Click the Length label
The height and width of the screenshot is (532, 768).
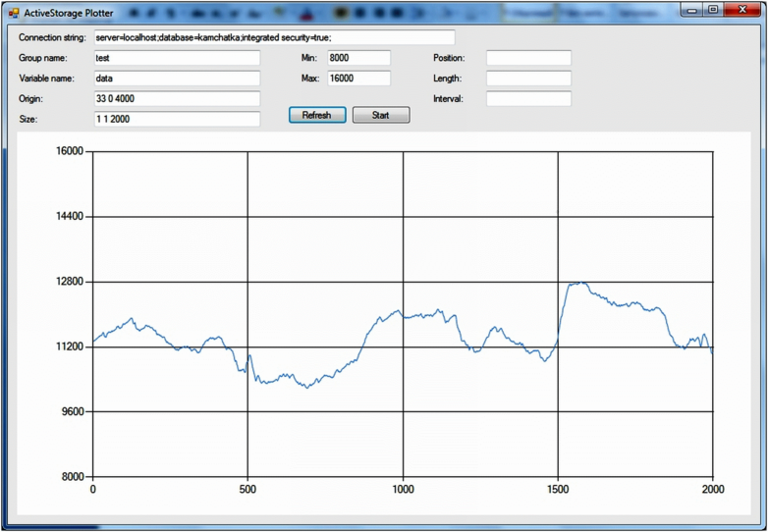click(447, 79)
